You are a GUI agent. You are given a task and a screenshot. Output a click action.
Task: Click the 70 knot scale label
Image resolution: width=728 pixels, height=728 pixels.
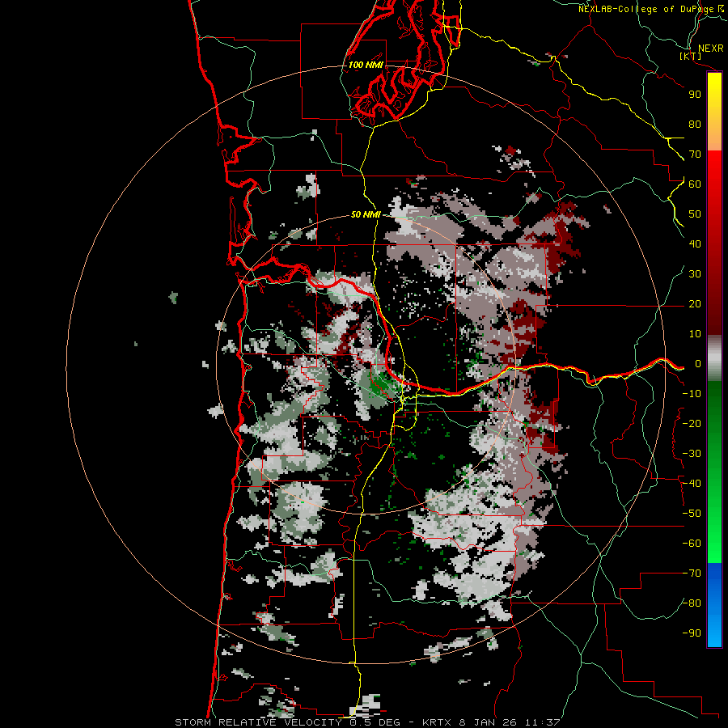click(x=695, y=154)
